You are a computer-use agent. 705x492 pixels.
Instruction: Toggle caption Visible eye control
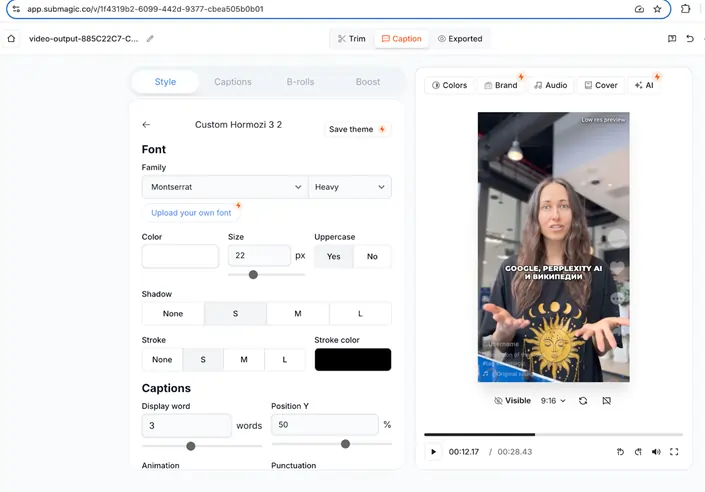click(513, 401)
